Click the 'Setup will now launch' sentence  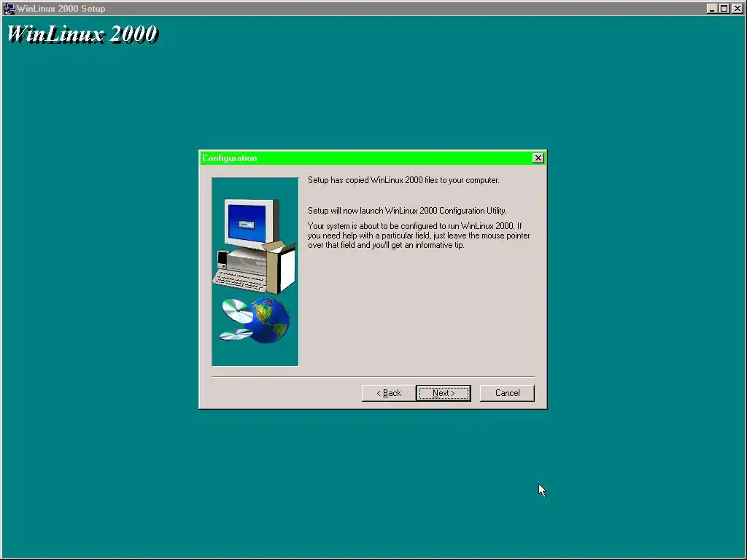(407, 211)
